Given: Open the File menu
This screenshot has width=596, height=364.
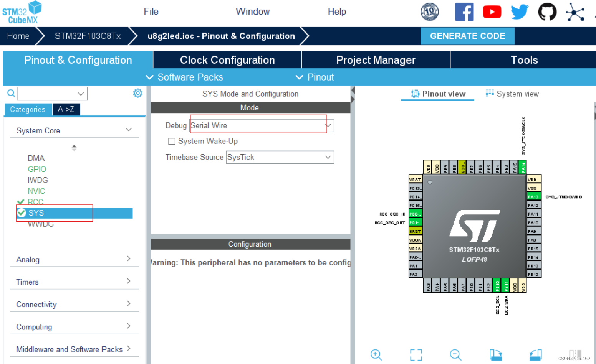Looking at the screenshot, I should click(151, 12).
